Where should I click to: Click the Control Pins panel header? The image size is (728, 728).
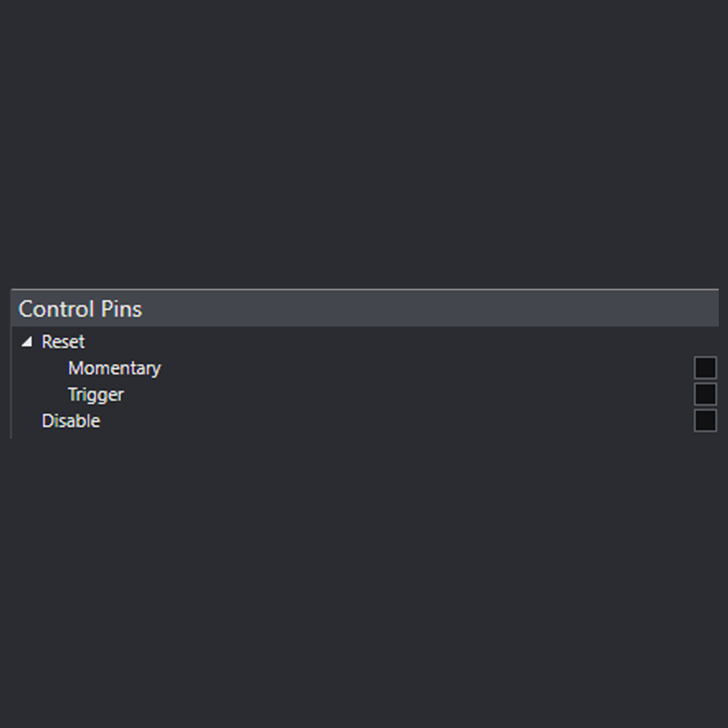pos(80,309)
